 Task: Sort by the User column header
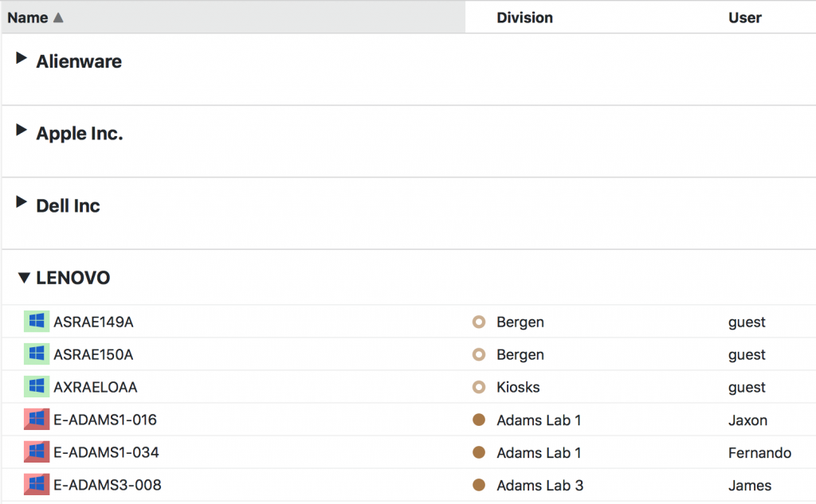(745, 18)
